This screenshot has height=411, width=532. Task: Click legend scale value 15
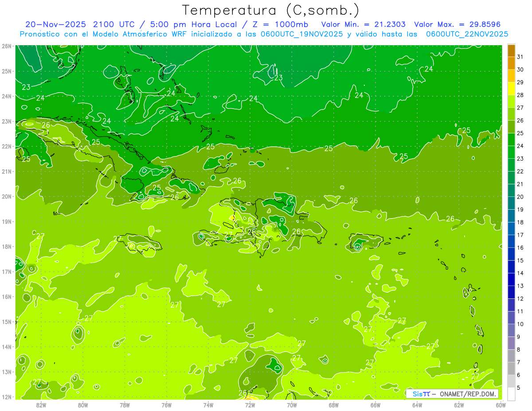pyautogui.click(x=520, y=261)
